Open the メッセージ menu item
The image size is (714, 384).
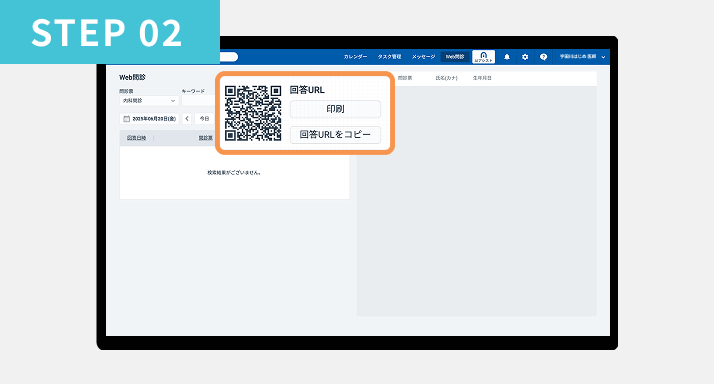423,57
